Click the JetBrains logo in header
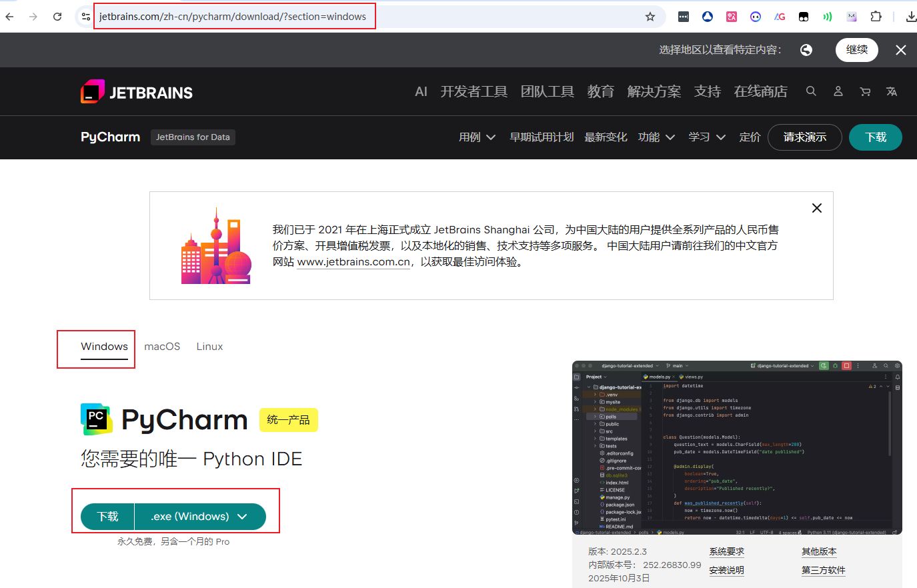The width and height of the screenshot is (917, 588). 137,92
